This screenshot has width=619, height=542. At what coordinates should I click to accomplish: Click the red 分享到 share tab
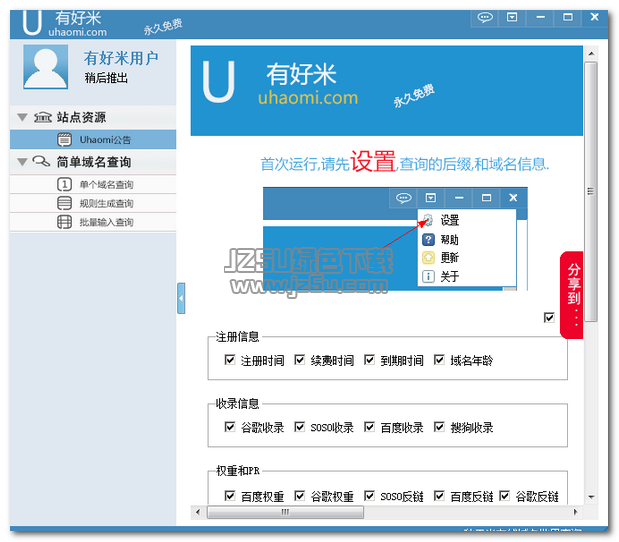click(572, 295)
